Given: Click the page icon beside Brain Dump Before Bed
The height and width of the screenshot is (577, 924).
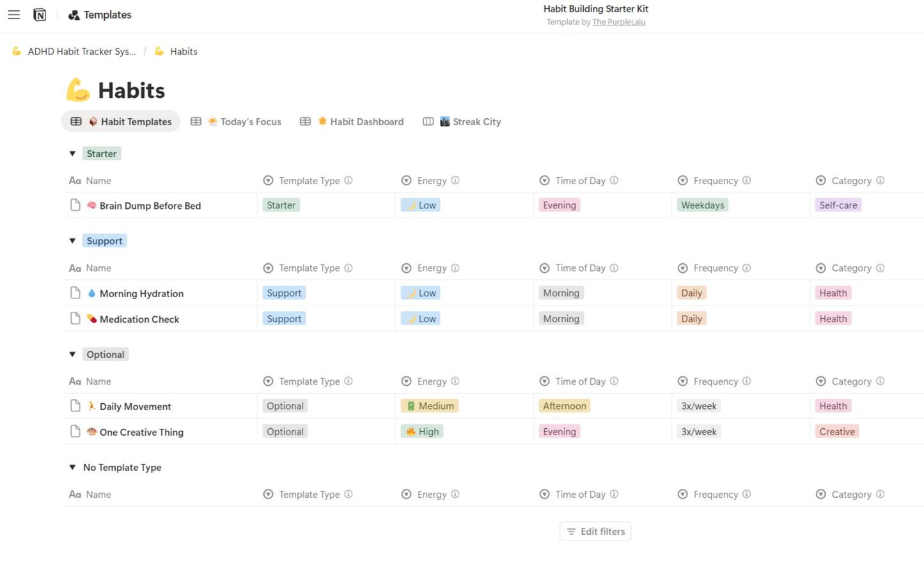Looking at the screenshot, I should click(x=75, y=205).
